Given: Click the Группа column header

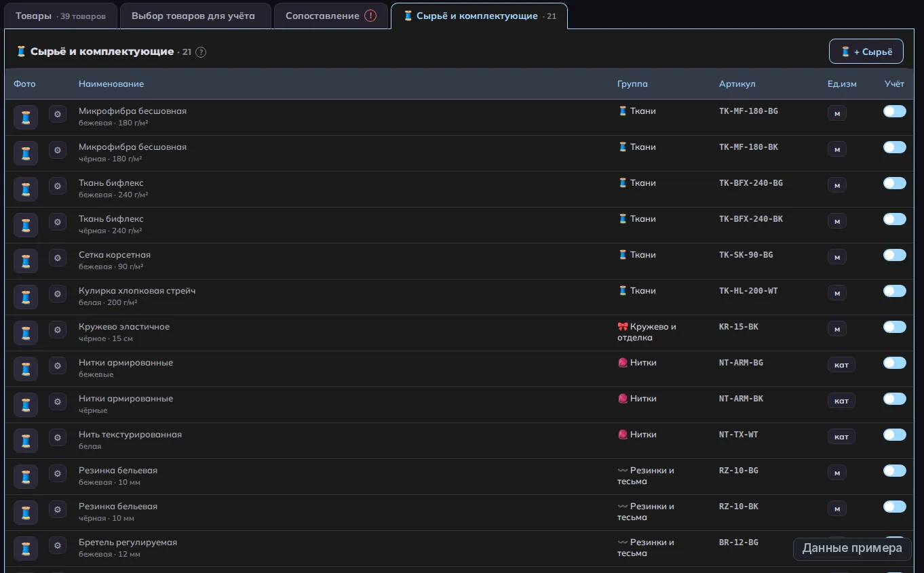Looking at the screenshot, I should [x=632, y=84].
